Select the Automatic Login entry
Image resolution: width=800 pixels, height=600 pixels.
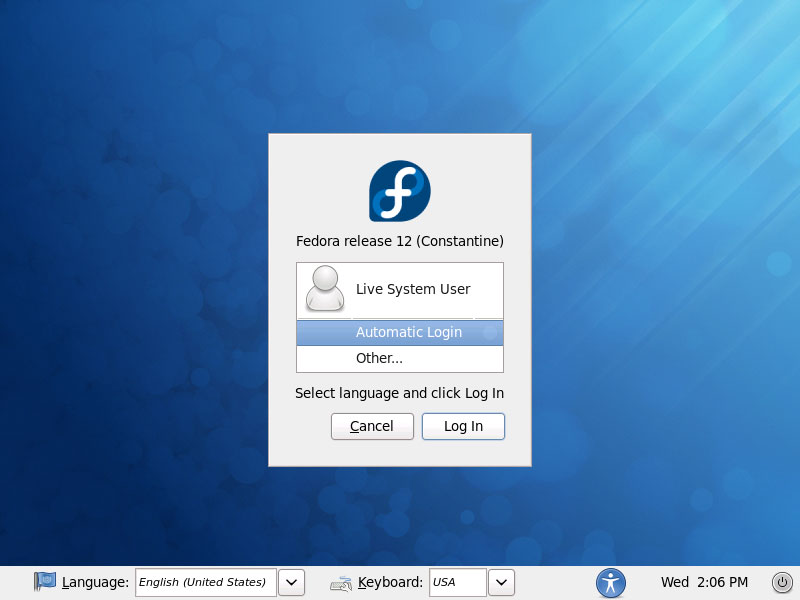[400, 332]
